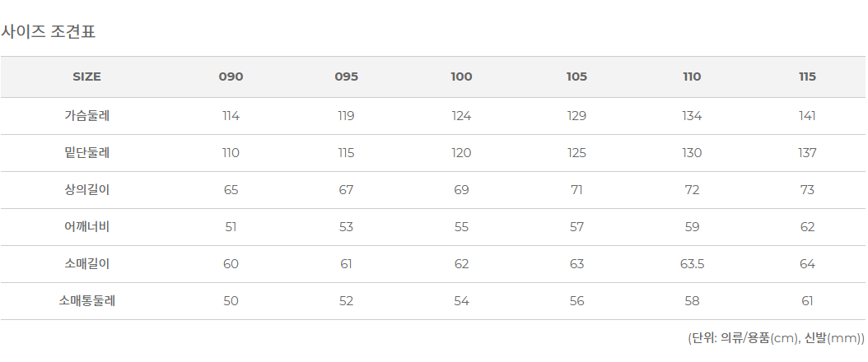The image size is (868, 362).
Task: Select the 110 size column header
Action: (x=692, y=77)
